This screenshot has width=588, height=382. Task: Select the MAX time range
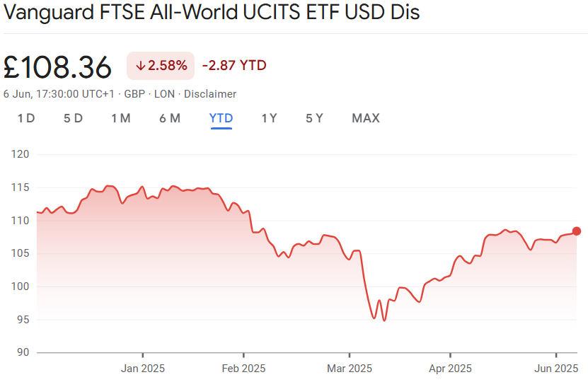pos(366,118)
